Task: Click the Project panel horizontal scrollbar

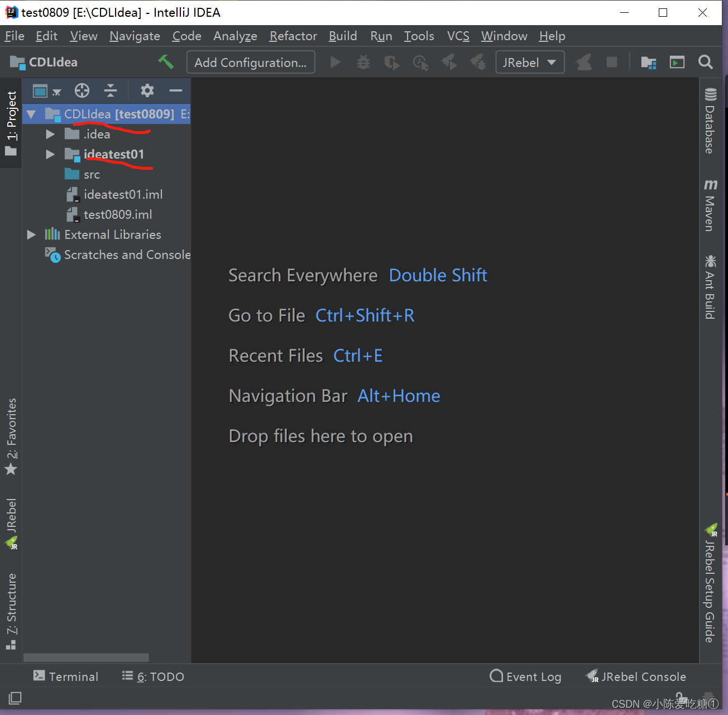Action: tap(86, 657)
